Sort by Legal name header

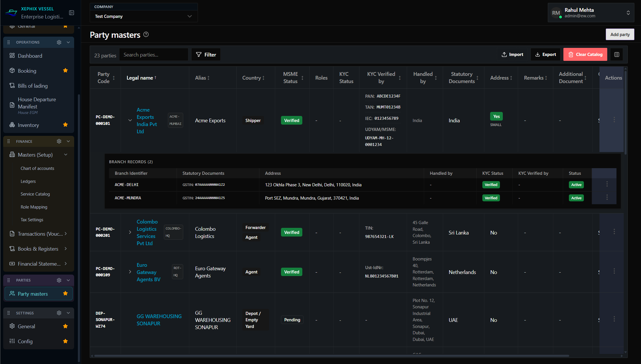[x=141, y=78]
